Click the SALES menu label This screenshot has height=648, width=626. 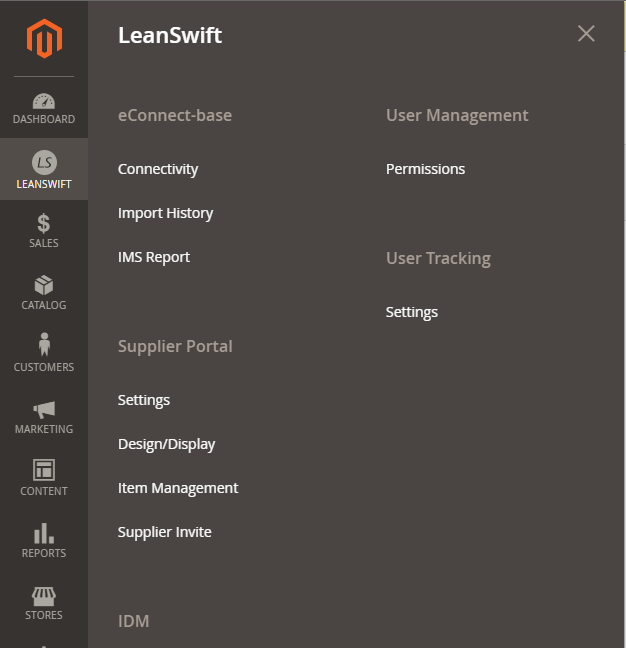(44, 243)
